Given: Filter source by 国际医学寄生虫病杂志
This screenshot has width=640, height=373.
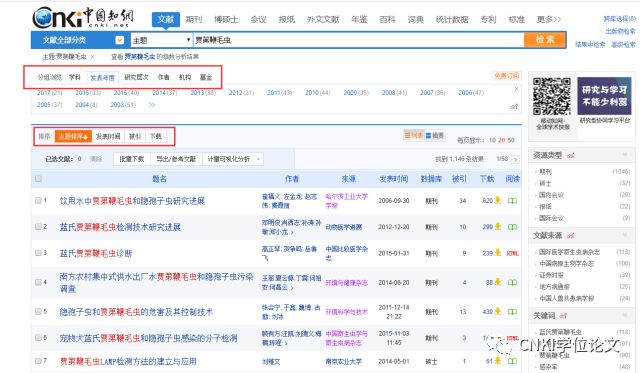Looking at the screenshot, I should click(569, 252).
